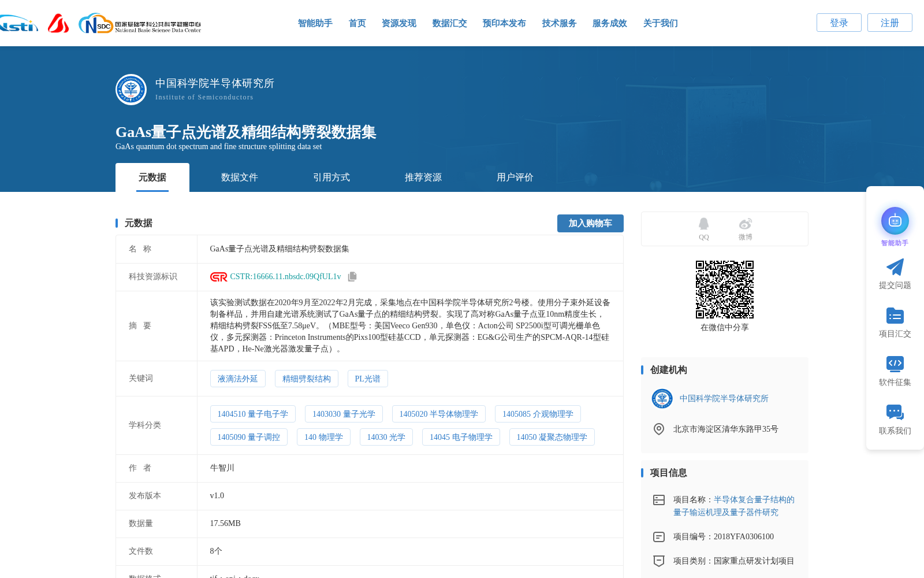Open the 智能助手 robot icon in sidebar
Image resolution: width=924 pixels, height=578 pixels.
[x=895, y=221]
